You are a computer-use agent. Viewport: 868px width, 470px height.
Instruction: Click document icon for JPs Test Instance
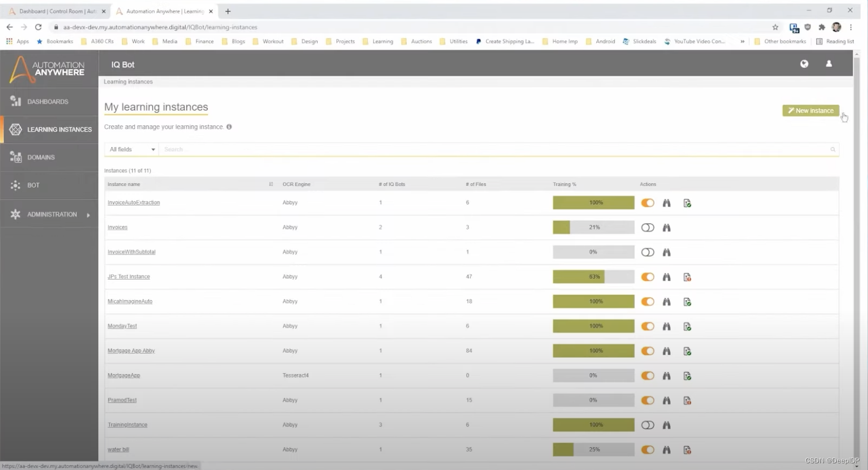pos(687,277)
